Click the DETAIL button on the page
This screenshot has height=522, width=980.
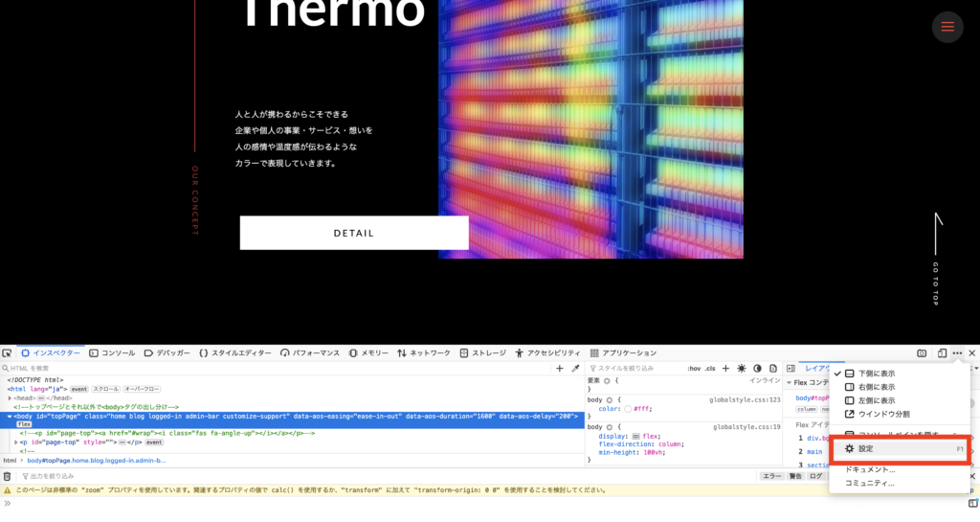coord(354,233)
